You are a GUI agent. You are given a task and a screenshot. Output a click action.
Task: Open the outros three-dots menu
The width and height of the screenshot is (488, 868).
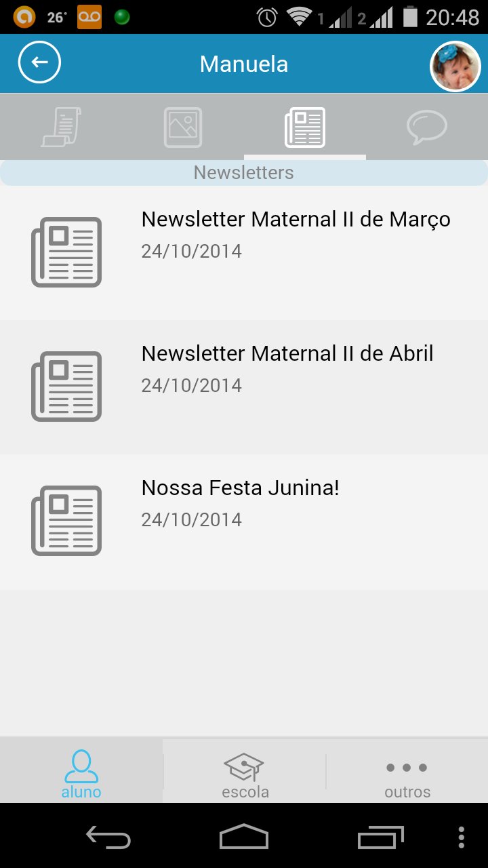[407, 772]
